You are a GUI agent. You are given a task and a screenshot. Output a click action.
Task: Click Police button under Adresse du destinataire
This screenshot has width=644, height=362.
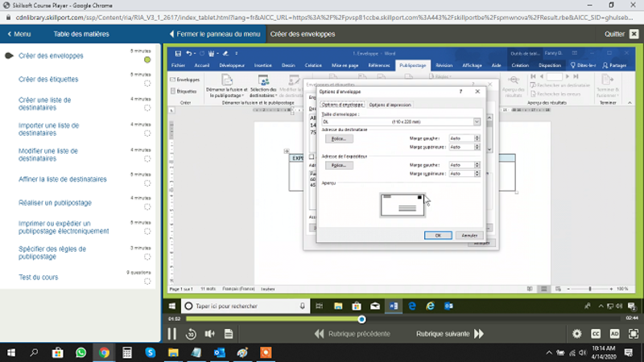point(339,138)
